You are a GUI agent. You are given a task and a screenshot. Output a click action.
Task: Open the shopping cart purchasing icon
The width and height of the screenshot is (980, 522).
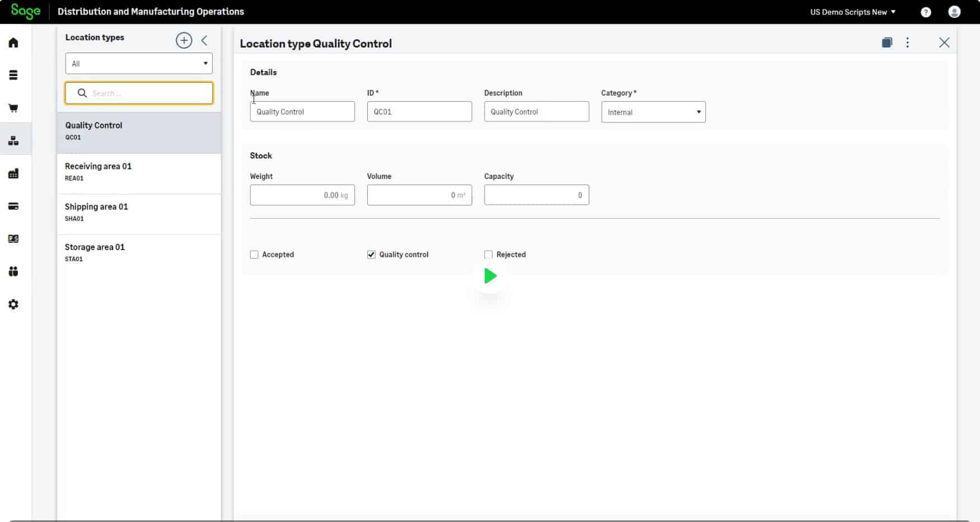(x=13, y=108)
